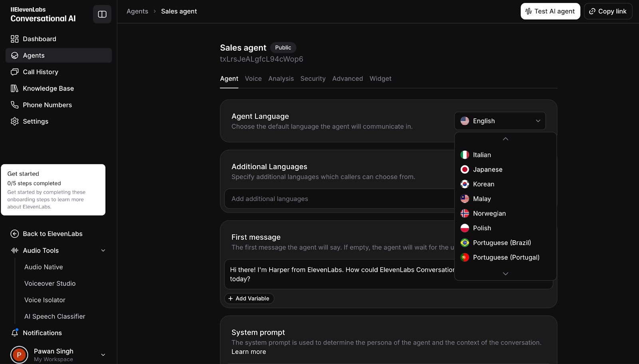
Task: Click the Norwegian flag icon
Action: click(465, 214)
